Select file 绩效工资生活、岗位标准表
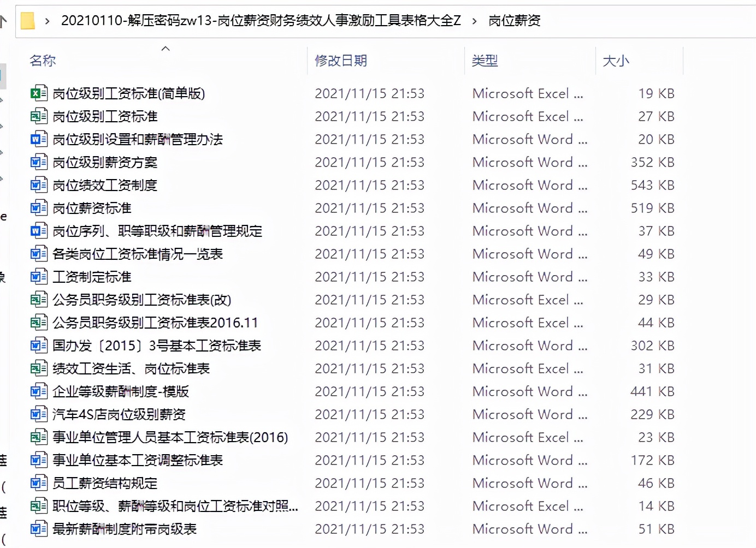The height and width of the screenshot is (548, 756). (x=131, y=368)
